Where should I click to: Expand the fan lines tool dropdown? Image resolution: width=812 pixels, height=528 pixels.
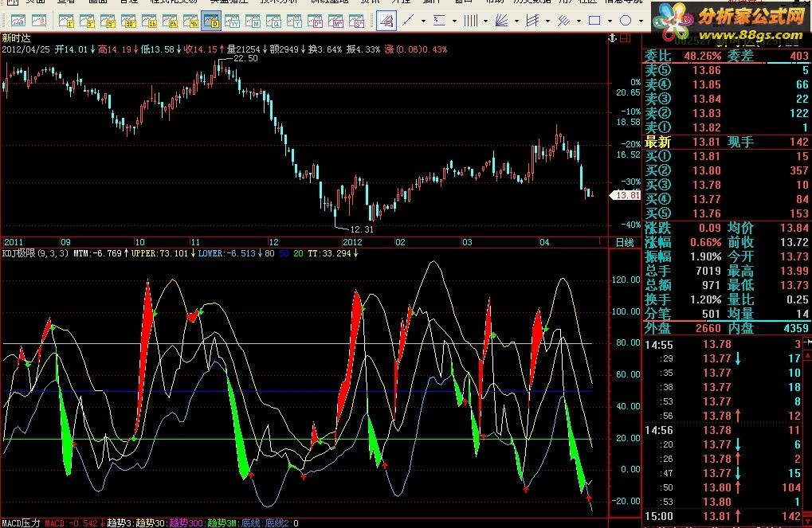[x=516, y=22]
